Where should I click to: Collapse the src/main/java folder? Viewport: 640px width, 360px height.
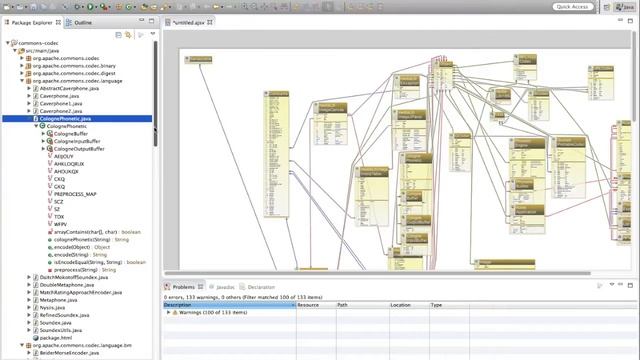[x=15, y=51]
